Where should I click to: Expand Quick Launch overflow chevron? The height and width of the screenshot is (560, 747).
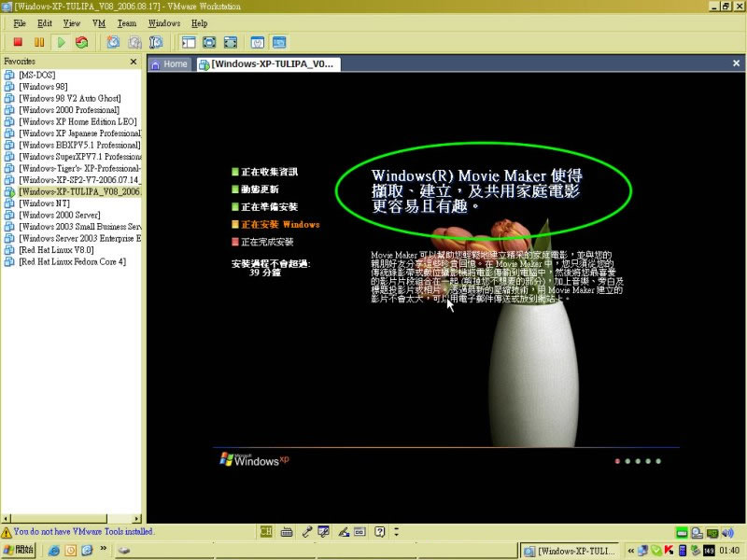[x=103, y=549]
